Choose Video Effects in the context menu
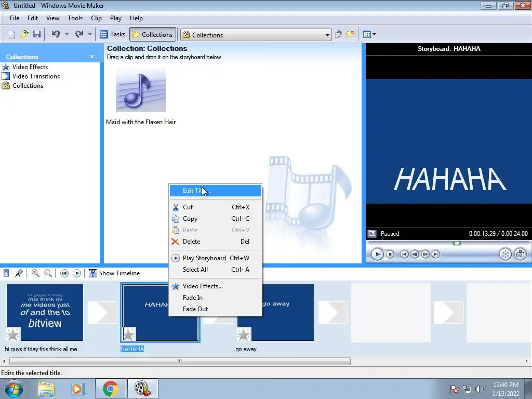Viewport: 532px width, 399px height. 215,286
